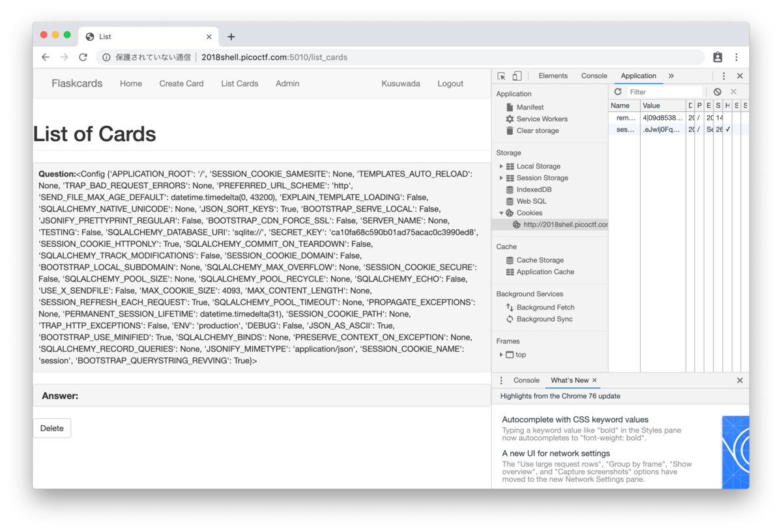Delete the card with Delete button

coord(52,428)
